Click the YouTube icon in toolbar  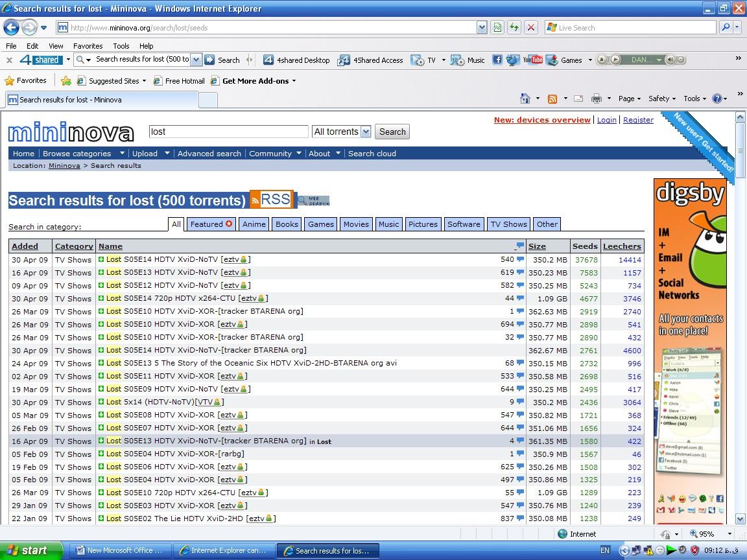coord(532,60)
